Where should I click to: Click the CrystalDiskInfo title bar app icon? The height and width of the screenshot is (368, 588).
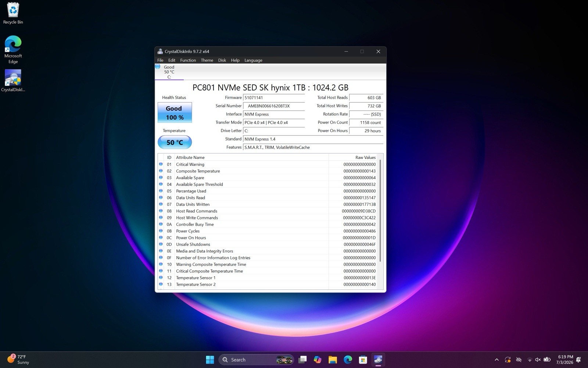tap(160, 52)
